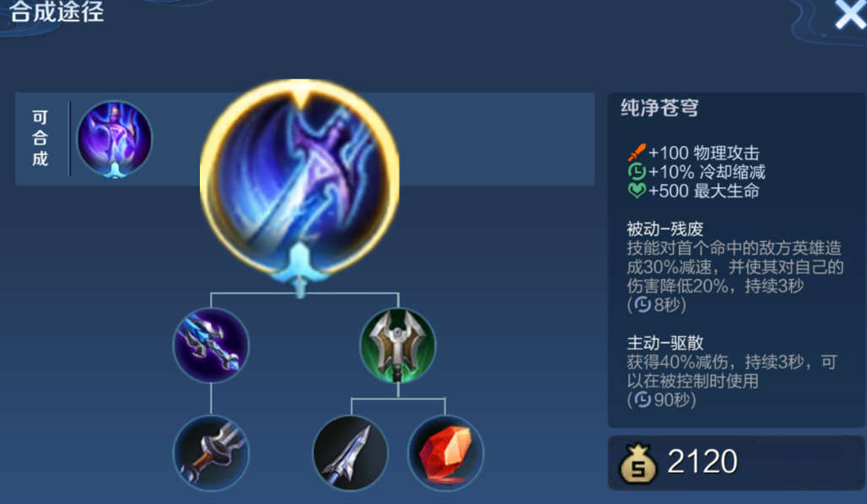Click the 8秒 cooldown clock icon
Image resolution: width=867 pixels, height=504 pixels.
(x=643, y=304)
